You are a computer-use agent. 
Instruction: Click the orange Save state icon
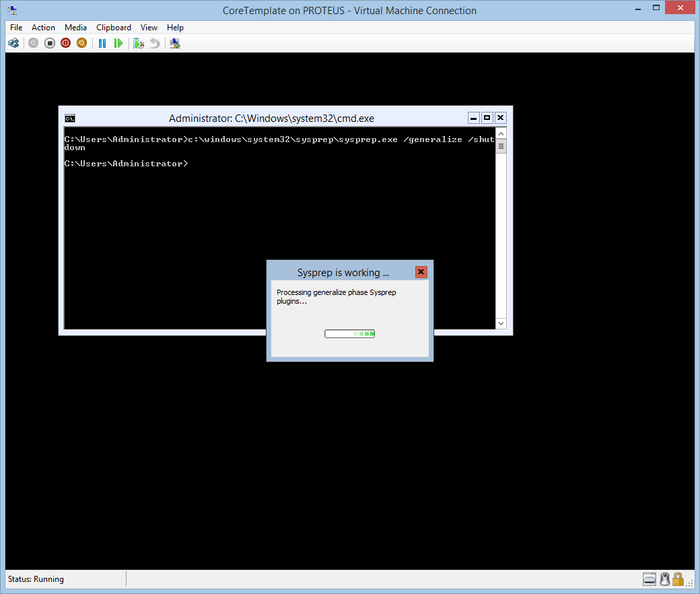click(x=81, y=43)
